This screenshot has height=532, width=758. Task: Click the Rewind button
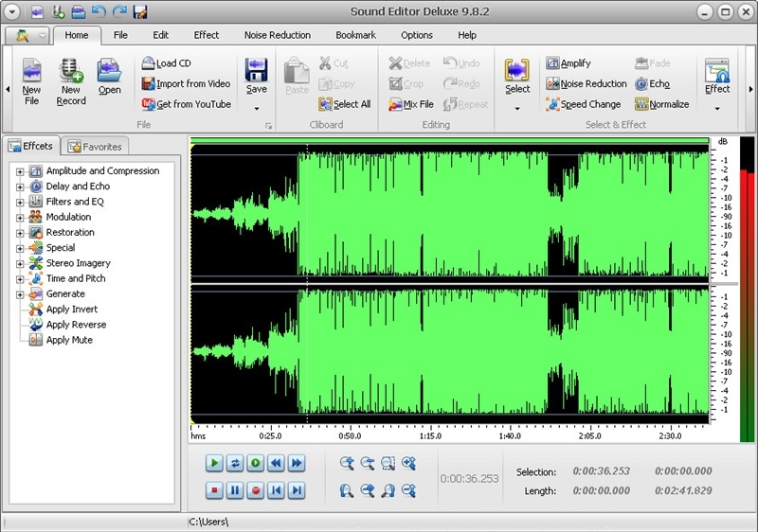tap(276, 464)
